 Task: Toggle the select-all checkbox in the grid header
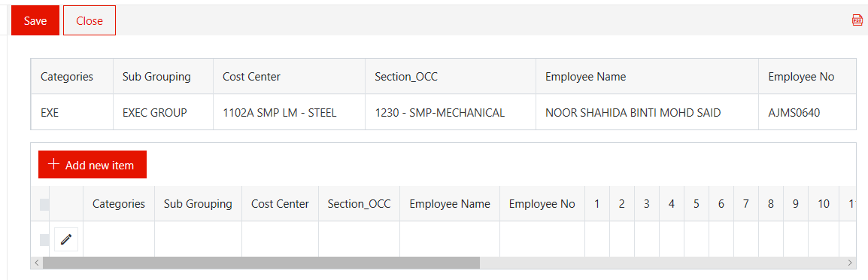(44, 204)
